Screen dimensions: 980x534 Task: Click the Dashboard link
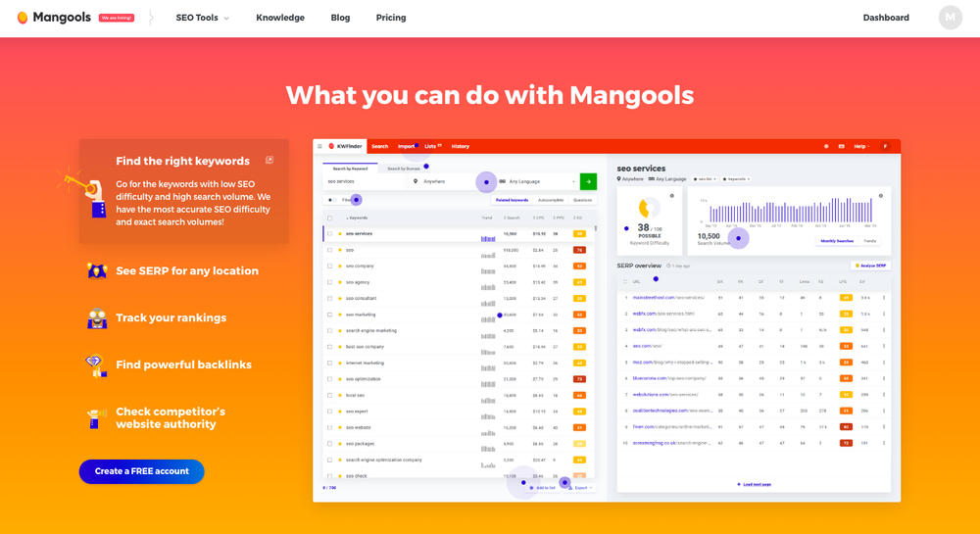886,18
